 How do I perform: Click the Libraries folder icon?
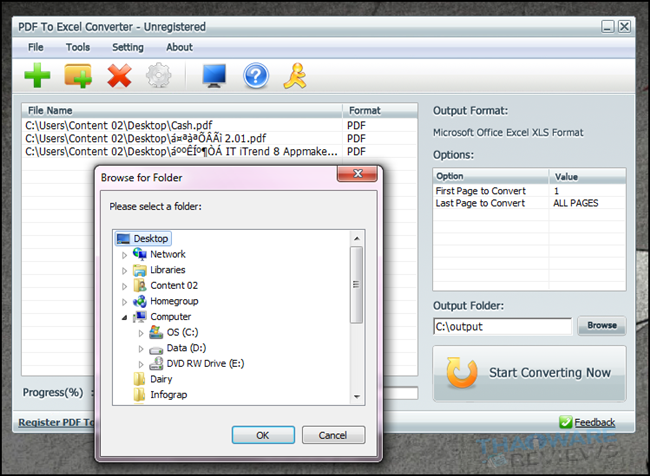point(140,270)
